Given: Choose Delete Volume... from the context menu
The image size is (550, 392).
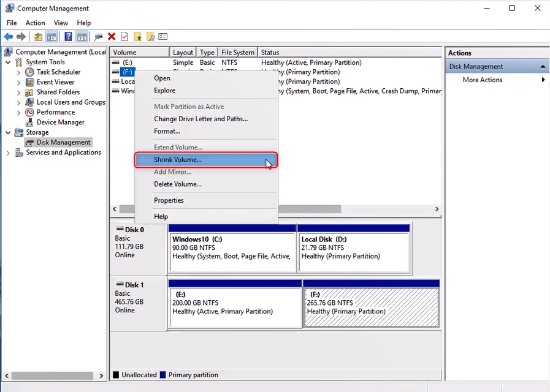Looking at the screenshot, I should 207,184.
